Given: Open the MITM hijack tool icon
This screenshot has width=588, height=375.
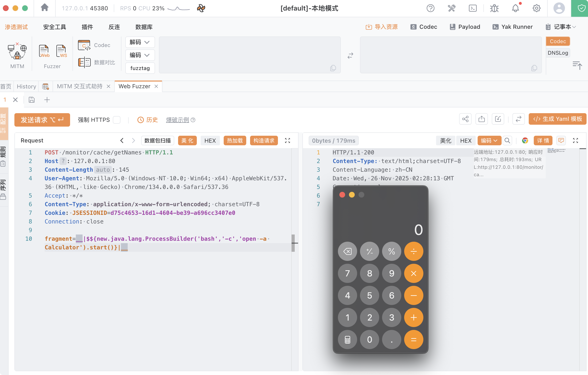Looking at the screenshot, I should pos(17,52).
